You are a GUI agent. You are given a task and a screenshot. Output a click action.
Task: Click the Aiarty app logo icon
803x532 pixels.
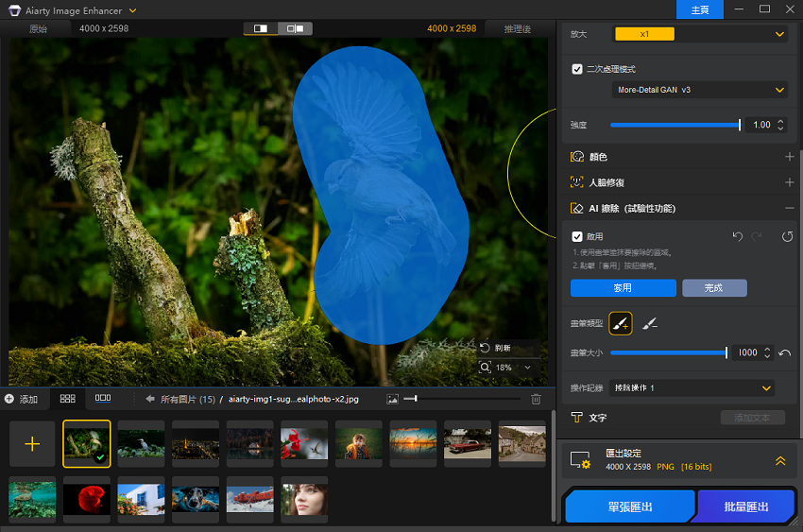click(x=14, y=10)
